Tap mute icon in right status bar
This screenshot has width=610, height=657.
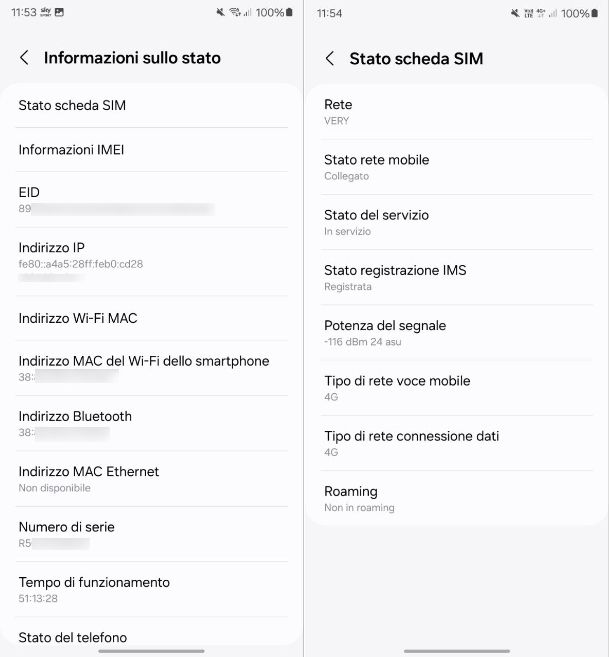(x=515, y=13)
